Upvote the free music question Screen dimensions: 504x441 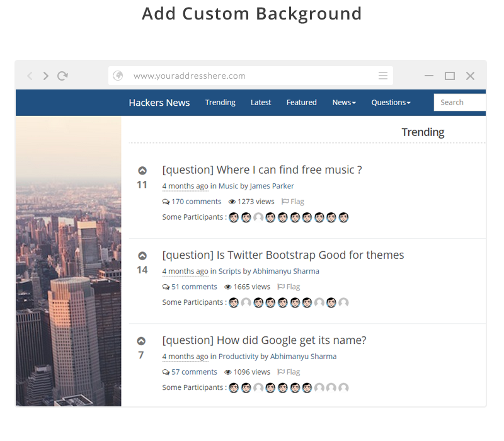(x=142, y=171)
